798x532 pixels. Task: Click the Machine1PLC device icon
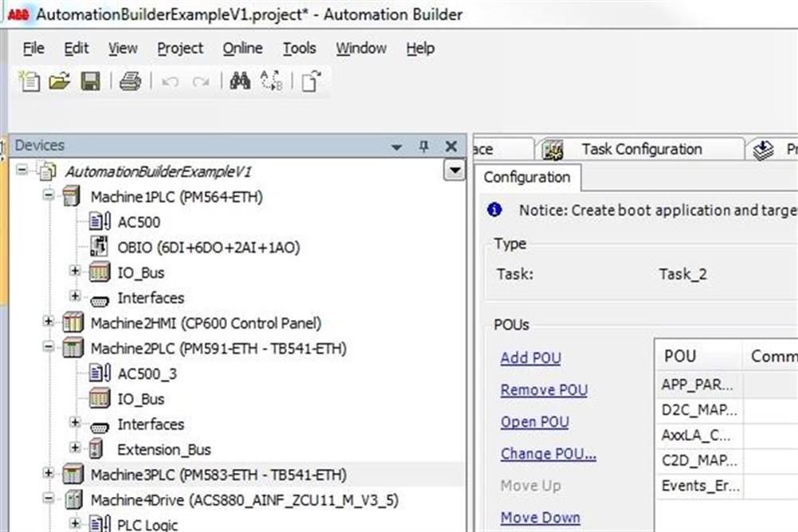point(72,197)
